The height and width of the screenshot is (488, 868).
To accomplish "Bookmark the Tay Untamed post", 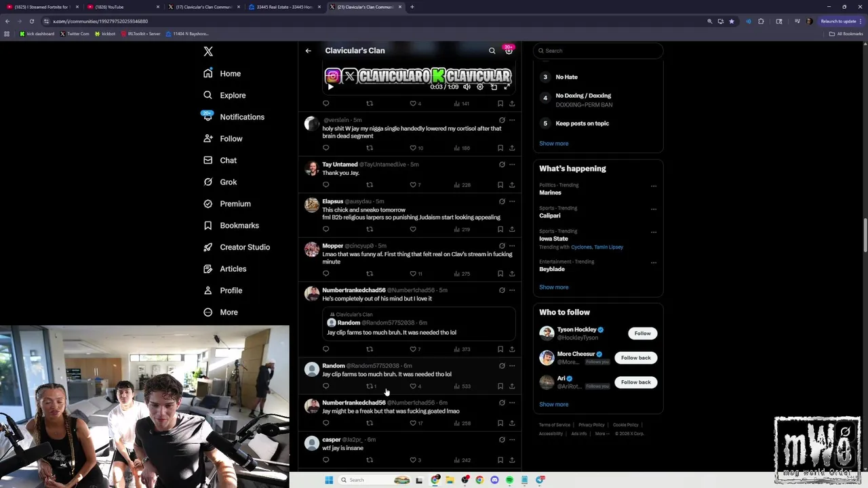I will point(500,184).
